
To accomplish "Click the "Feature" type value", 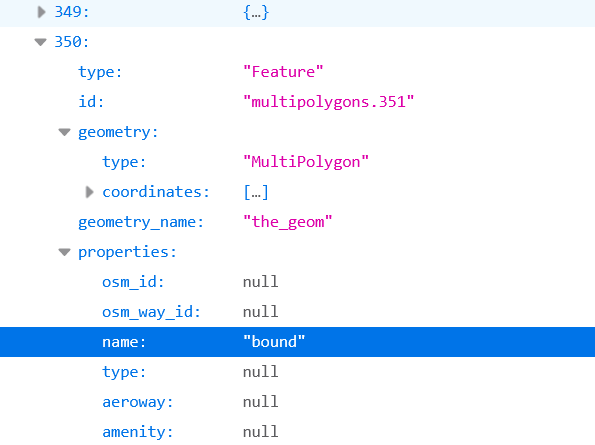I will click(x=283, y=72).
